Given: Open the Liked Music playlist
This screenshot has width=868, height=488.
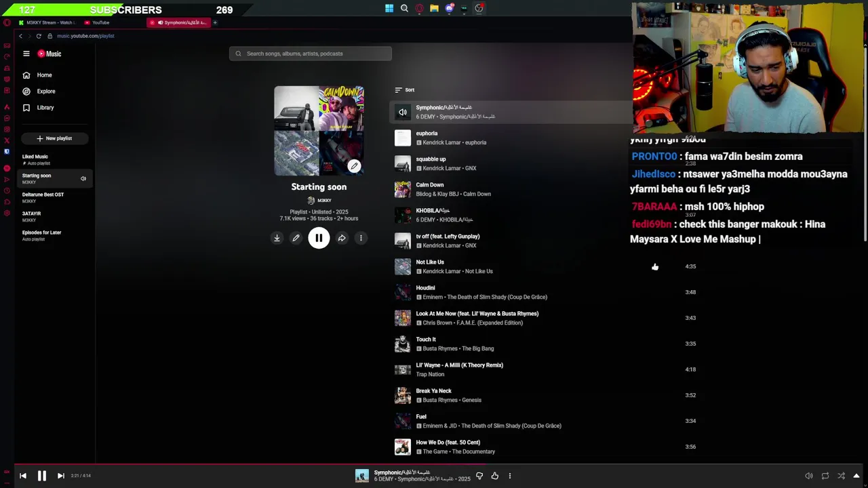Looking at the screenshot, I should pos(54,159).
